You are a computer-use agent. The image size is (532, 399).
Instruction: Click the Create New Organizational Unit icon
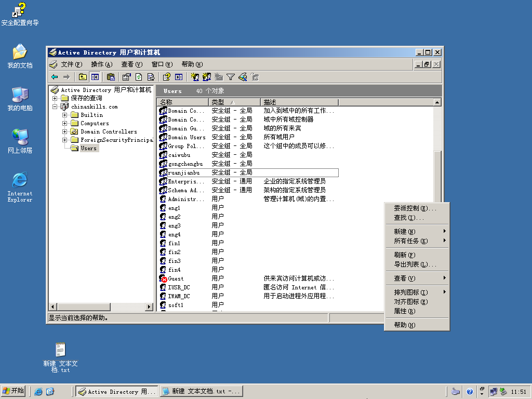coord(219,77)
